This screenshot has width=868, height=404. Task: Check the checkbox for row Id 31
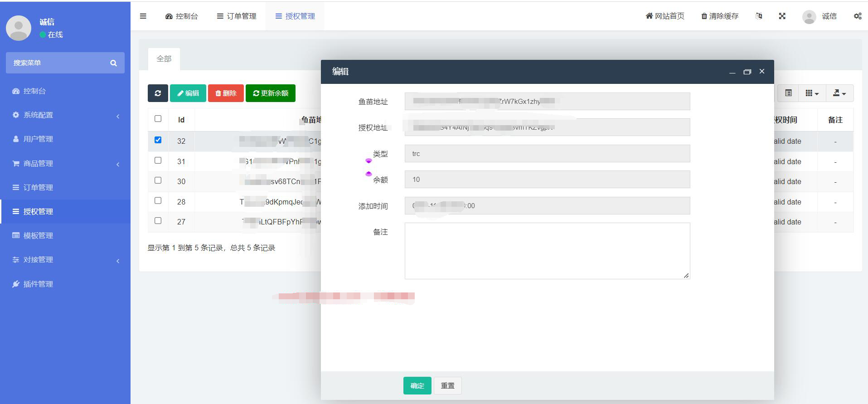[x=158, y=161]
